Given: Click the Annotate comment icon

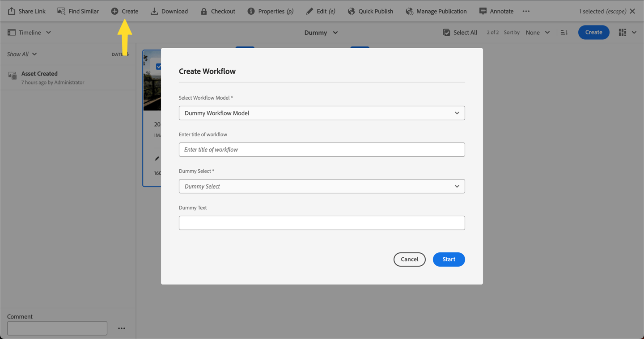Looking at the screenshot, I should point(483,11).
